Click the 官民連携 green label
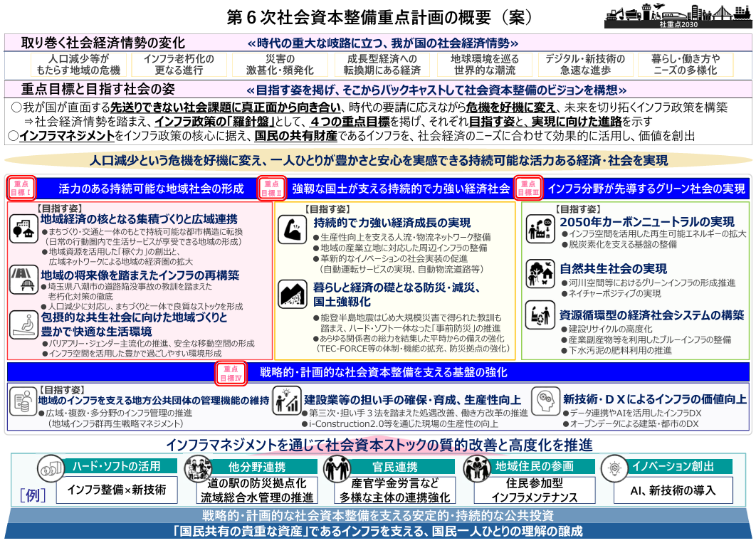Viewport: 756px width, 543px height. tap(395, 466)
